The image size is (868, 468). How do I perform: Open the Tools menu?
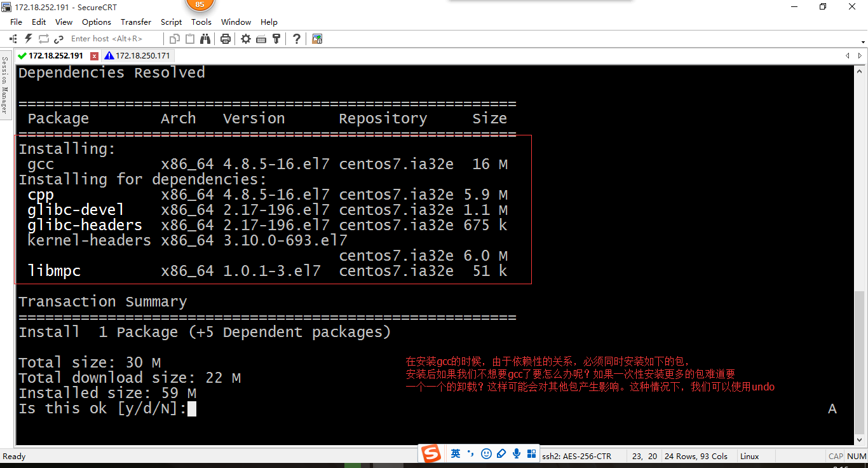click(x=201, y=22)
